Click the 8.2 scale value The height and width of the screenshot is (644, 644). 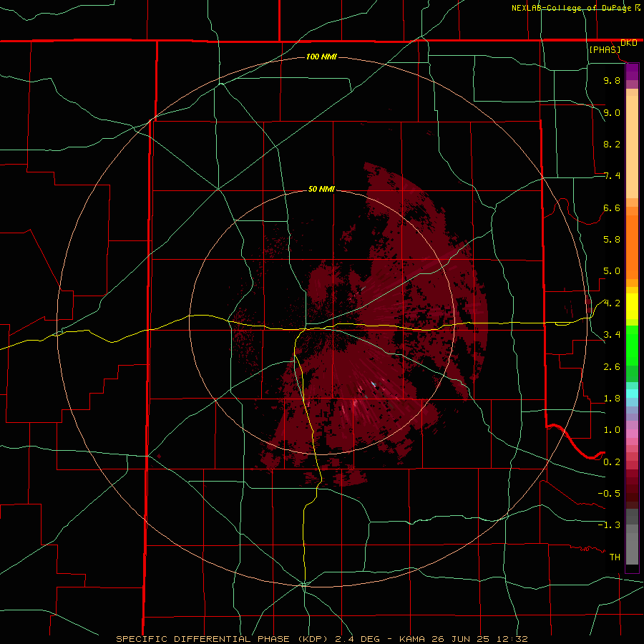[x=612, y=144]
